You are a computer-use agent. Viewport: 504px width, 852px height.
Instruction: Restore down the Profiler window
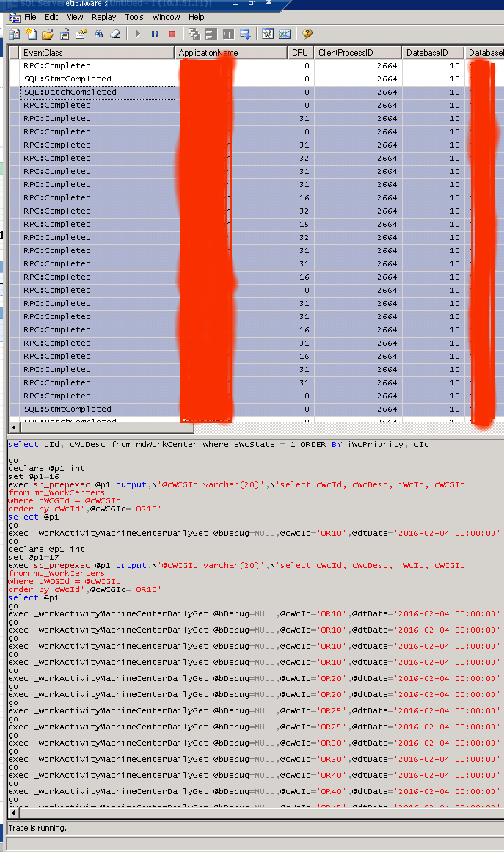[x=252, y=3]
